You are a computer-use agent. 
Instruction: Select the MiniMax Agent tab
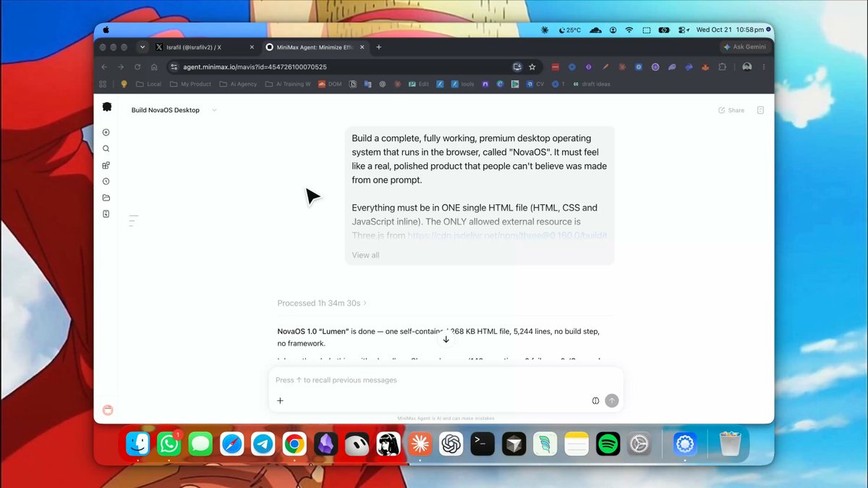tap(315, 47)
